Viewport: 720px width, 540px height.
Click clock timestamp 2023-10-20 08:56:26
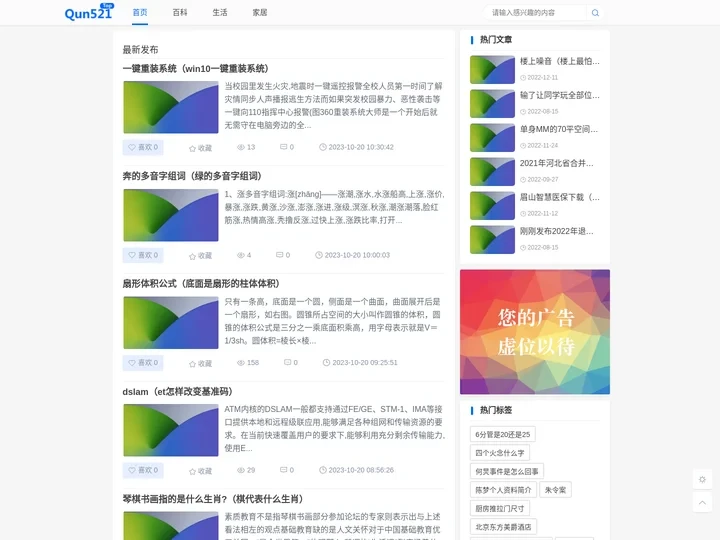pyautogui.click(x=356, y=470)
